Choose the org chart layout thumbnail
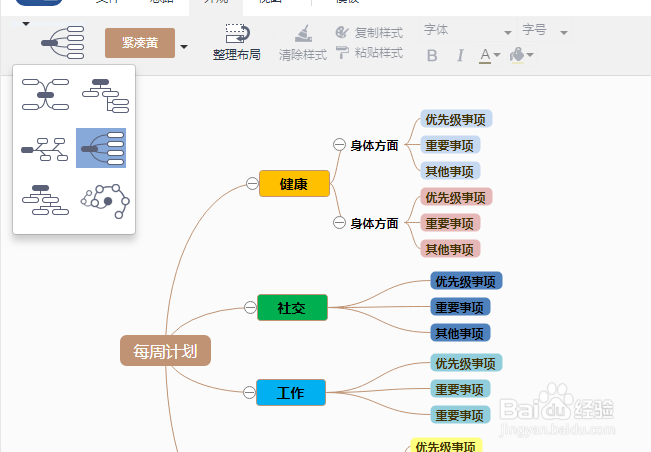 pos(45,200)
